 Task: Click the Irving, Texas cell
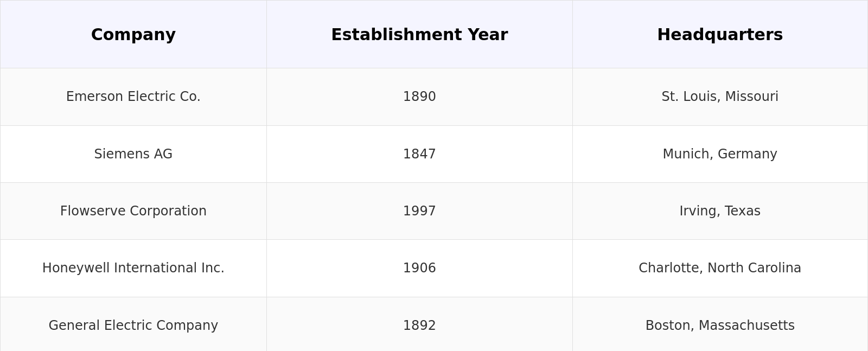pyautogui.click(x=720, y=211)
